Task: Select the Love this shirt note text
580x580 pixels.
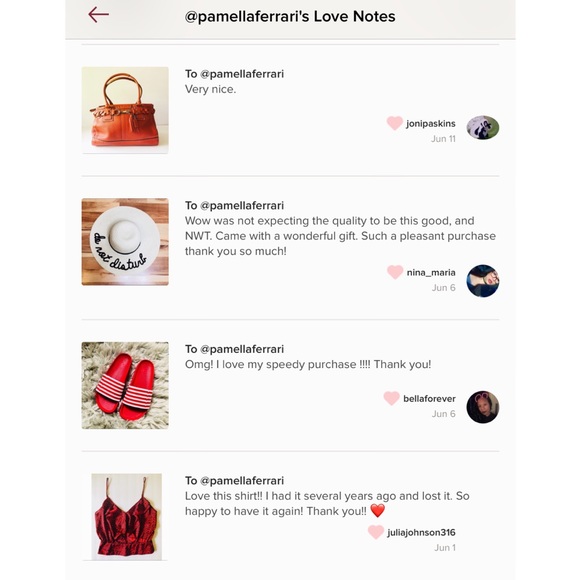Action: pyautogui.click(x=327, y=503)
